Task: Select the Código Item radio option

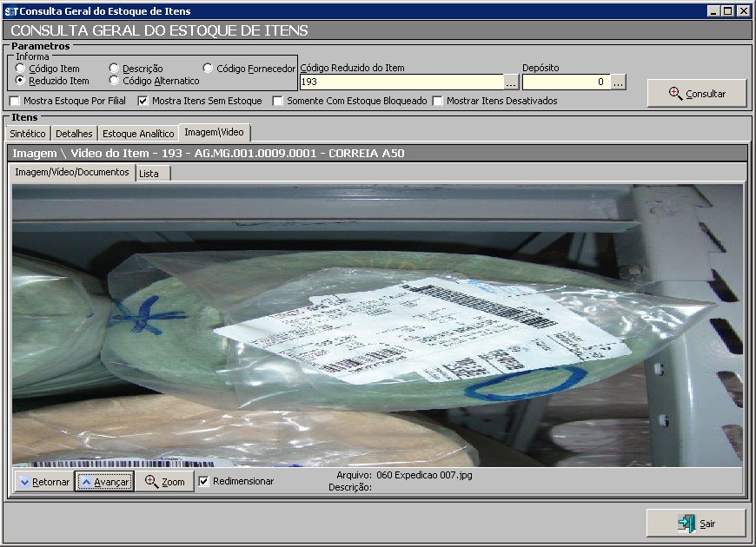Action: (21, 69)
